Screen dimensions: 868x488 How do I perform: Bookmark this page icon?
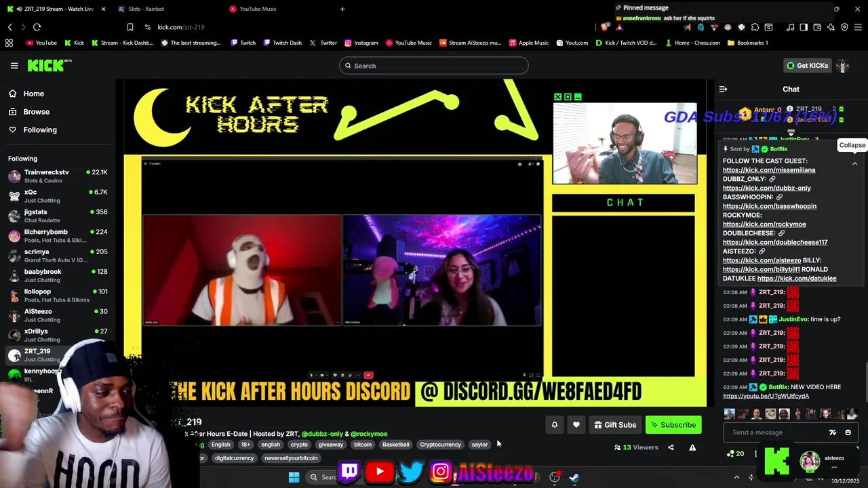(130, 27)
